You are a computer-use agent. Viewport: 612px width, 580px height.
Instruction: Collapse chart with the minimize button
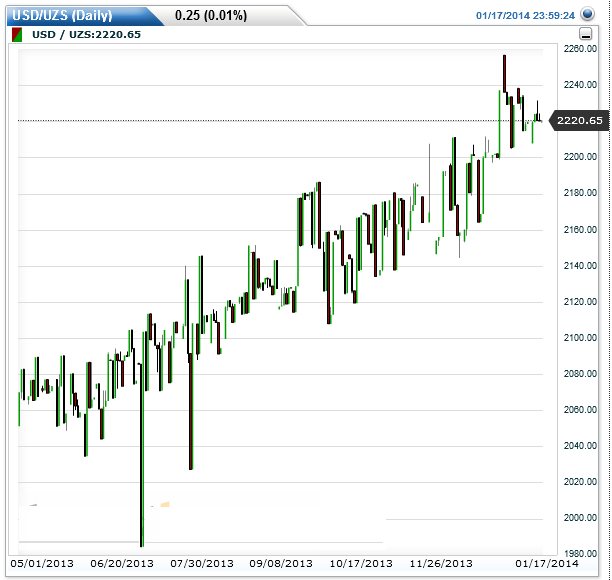tap(585, 34)
